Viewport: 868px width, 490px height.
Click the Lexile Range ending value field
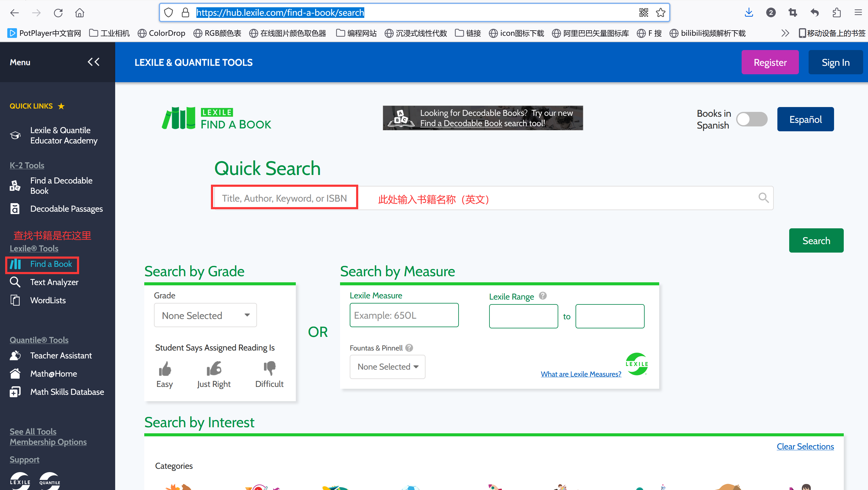609,316
